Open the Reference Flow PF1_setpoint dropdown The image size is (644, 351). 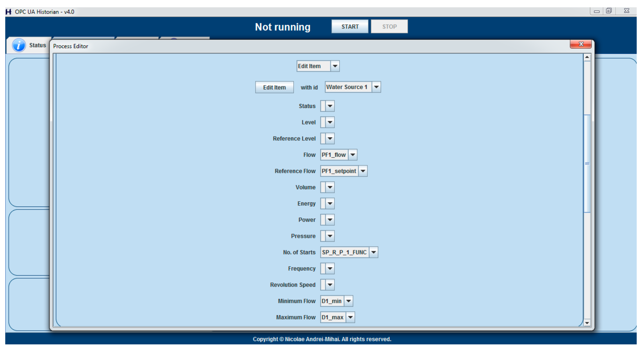tap(363, 171)
